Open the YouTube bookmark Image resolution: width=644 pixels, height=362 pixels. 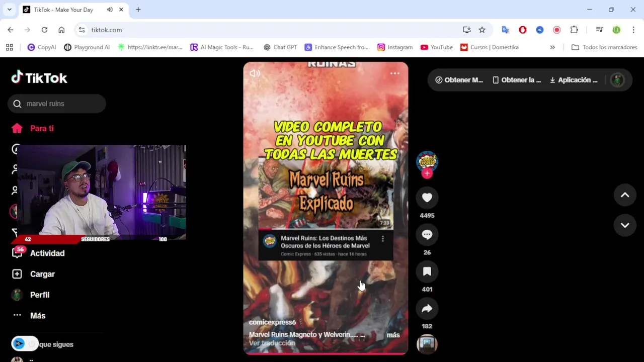(437, 47)
